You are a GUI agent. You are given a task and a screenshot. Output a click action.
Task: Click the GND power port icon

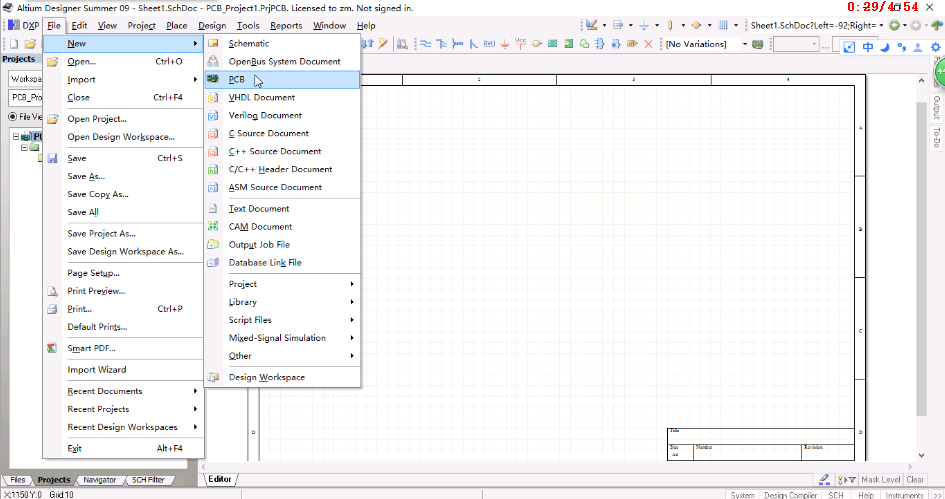pyautogui.click(x=505, y=44)
